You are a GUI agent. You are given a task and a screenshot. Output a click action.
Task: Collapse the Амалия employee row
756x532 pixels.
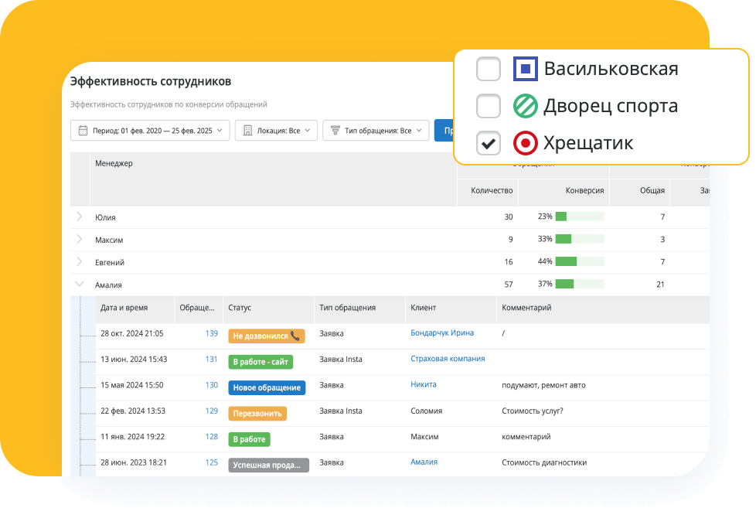tap(80, 284)
